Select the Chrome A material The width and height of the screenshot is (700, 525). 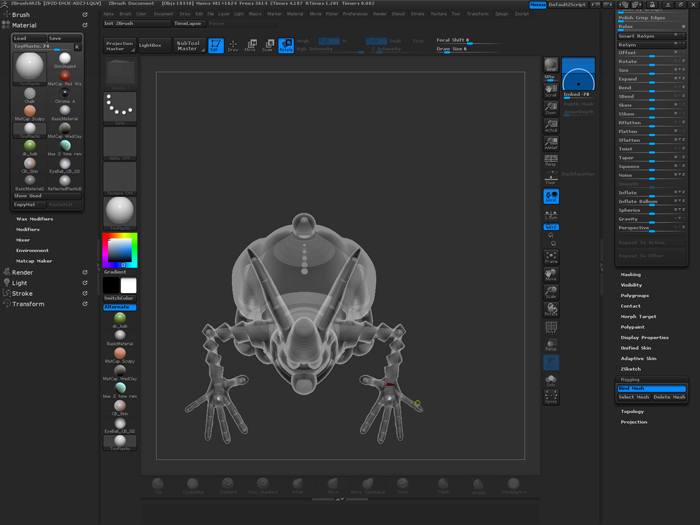[65, 95]
